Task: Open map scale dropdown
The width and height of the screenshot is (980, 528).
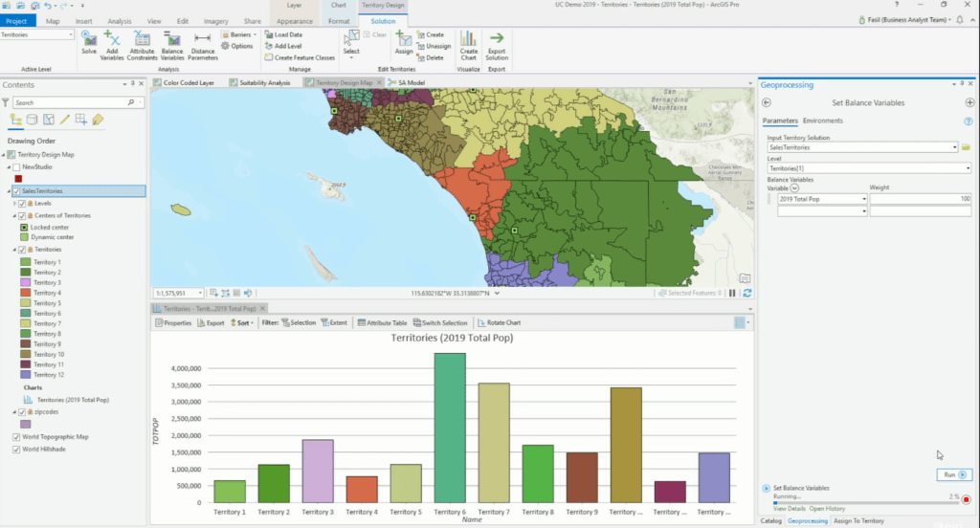Action: click(x=200, y=293)
